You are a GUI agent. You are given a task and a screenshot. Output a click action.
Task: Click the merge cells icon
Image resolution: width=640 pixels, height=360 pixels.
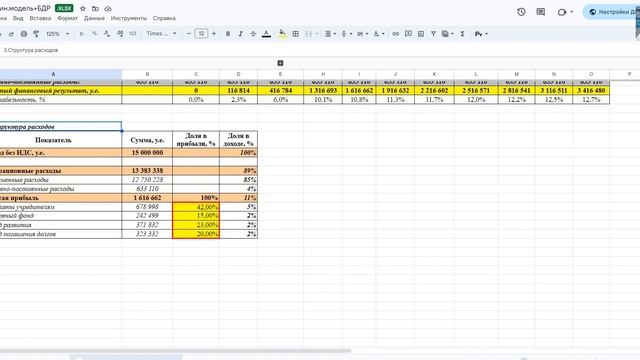pos(309,34)
